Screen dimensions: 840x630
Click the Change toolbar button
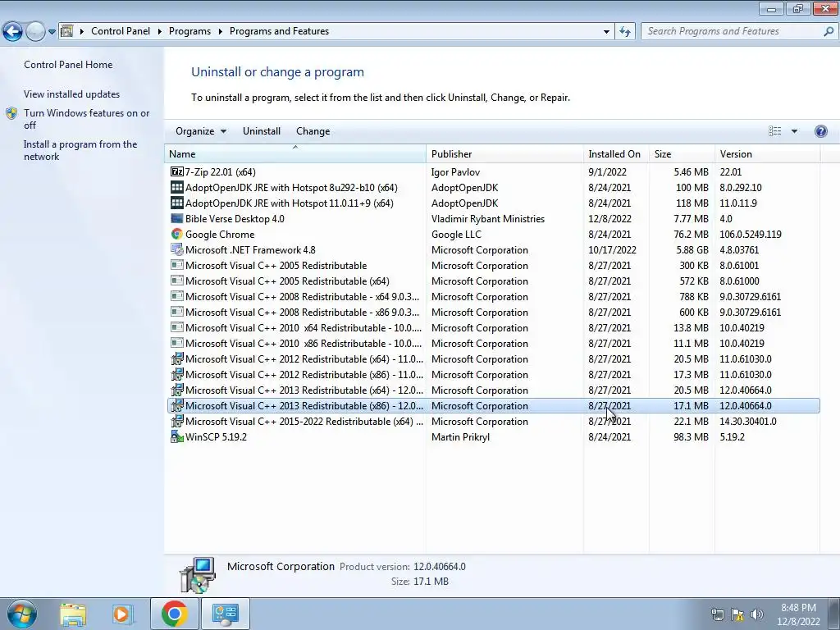click(313, 131)
